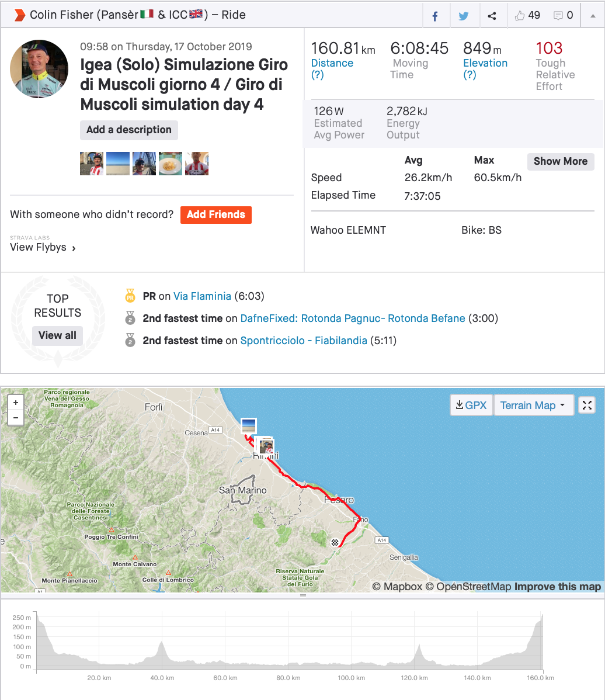Image resolution: width=605 pixels, height=700 pixels.
Task: Expand map to fullscreen
Action: click(587, 405)
